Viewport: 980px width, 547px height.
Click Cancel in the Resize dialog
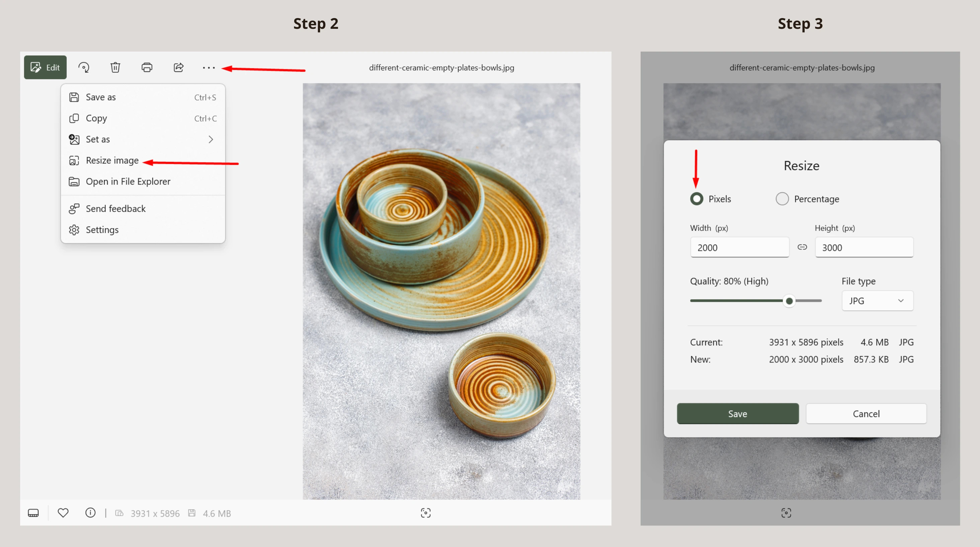tap(866, 414)
